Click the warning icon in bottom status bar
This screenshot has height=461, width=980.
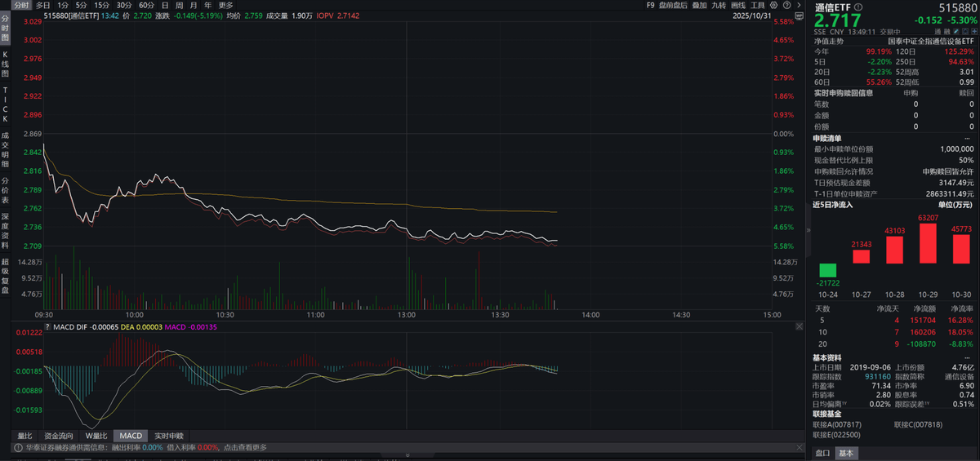16,447
